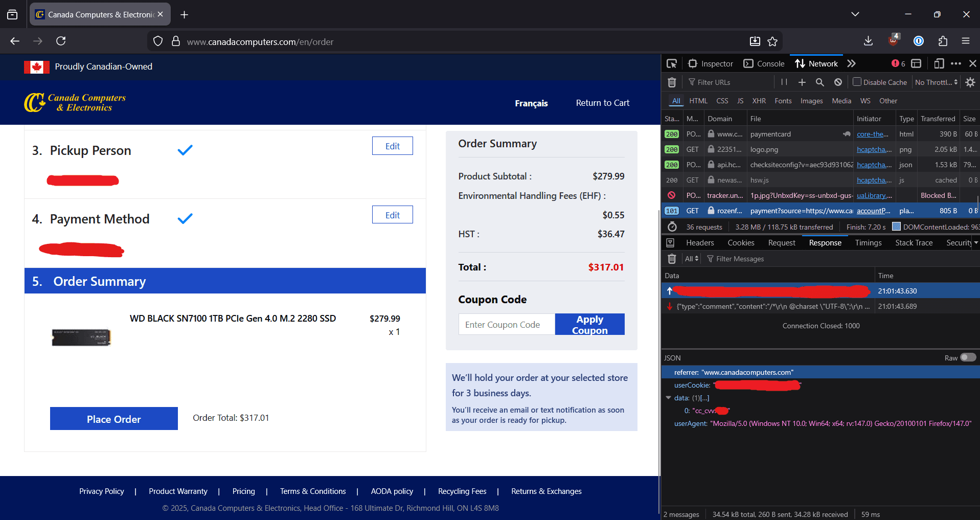Open request blocking panel

[x=838, y=82]
